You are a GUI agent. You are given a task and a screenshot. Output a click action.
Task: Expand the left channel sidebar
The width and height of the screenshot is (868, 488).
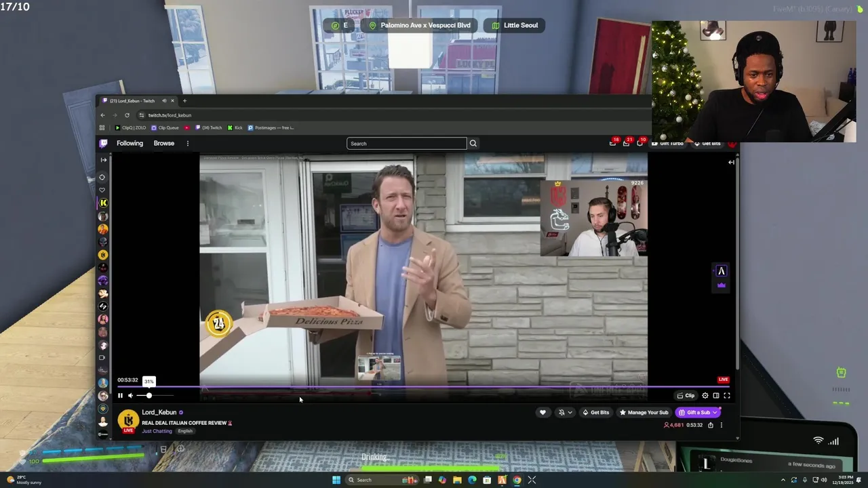pos(103,160)
